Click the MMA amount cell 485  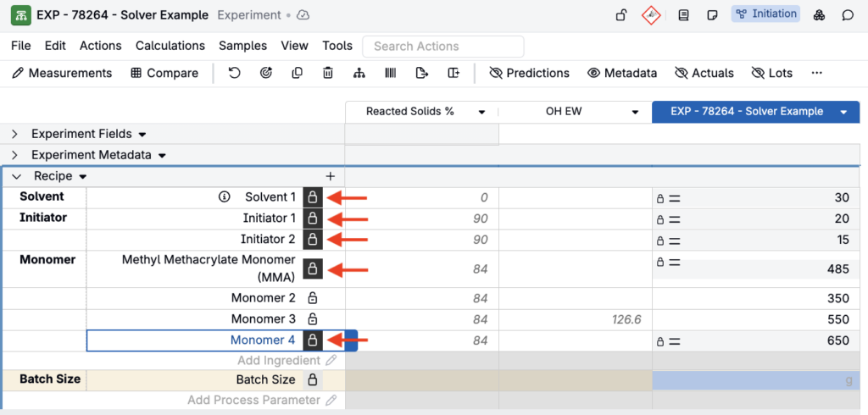tap(756, 269)
